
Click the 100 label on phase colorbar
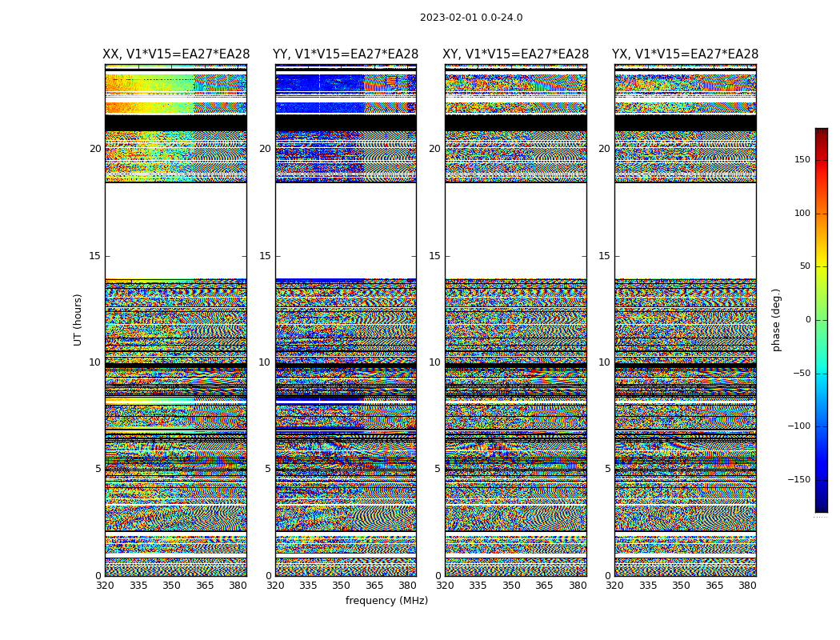point(802,213)
